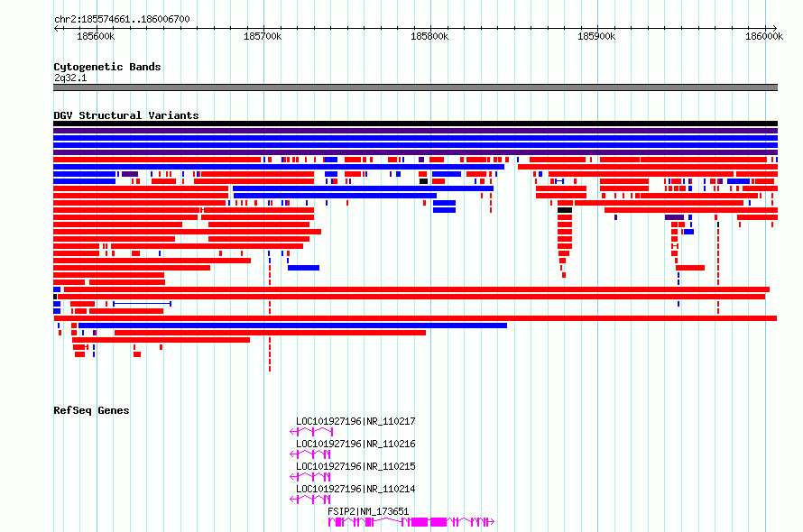The image size is (803, 532).
Task: Select the RefSeq Genes track title
Action: pos(91,410)
